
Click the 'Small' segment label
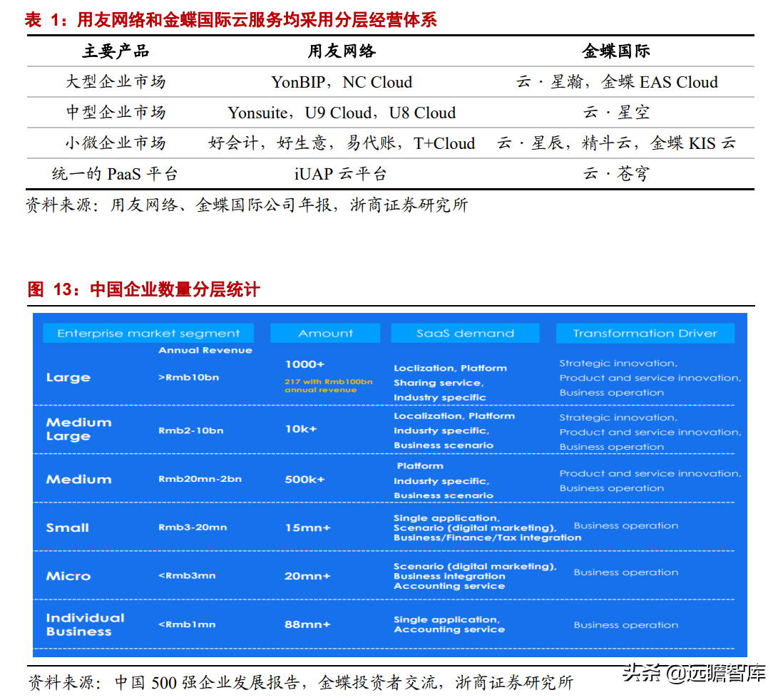(68, 527)
